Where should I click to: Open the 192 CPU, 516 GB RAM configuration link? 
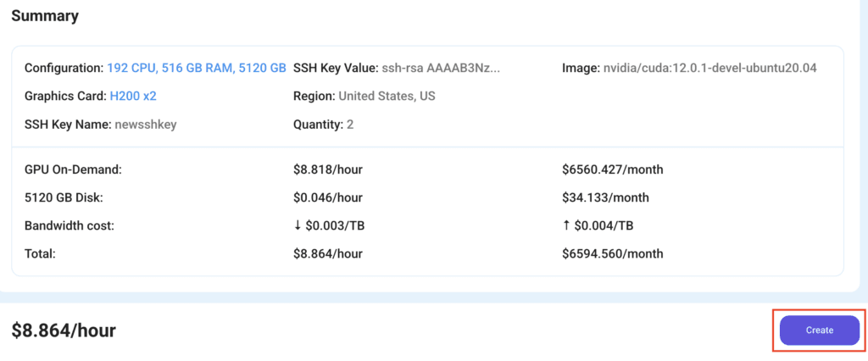[x=197, y=68]
